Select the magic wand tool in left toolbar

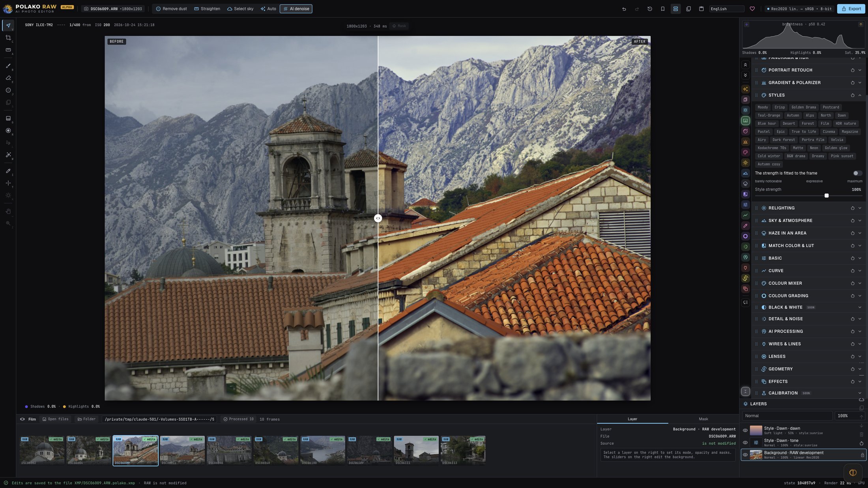(x=8, y=155)
